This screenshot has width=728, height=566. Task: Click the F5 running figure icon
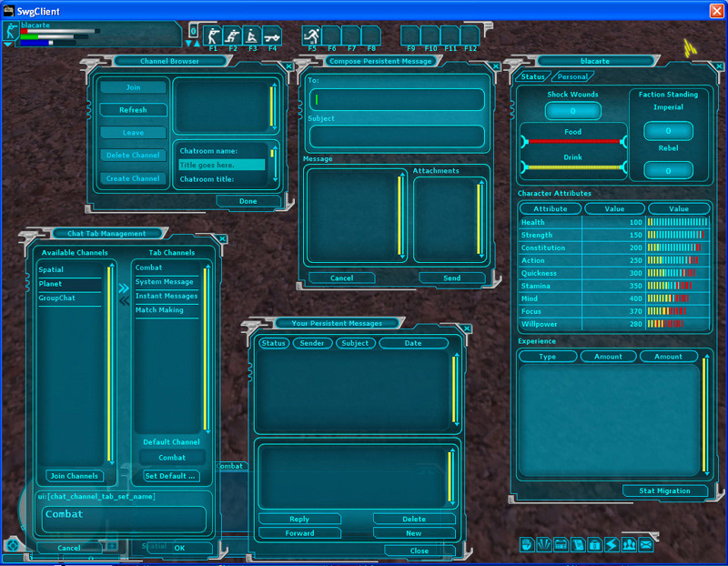311,35
